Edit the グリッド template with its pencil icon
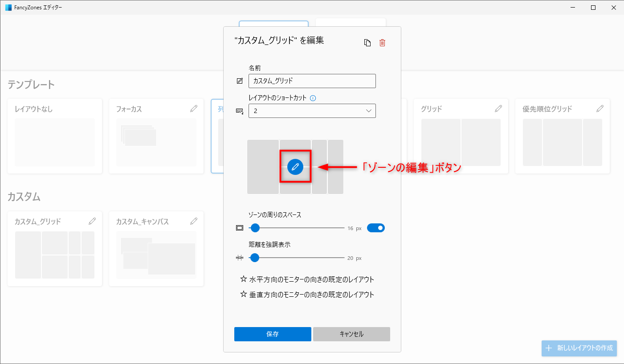Screen dimensions: 624x364 498,108
